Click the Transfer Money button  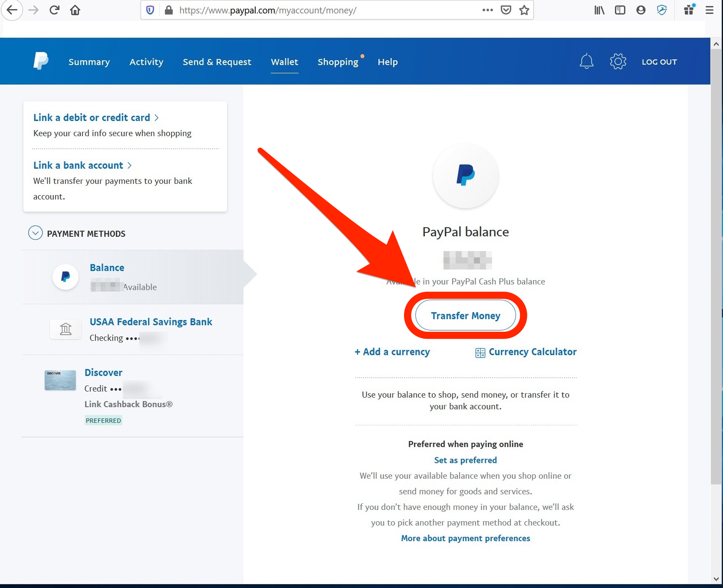465,315
